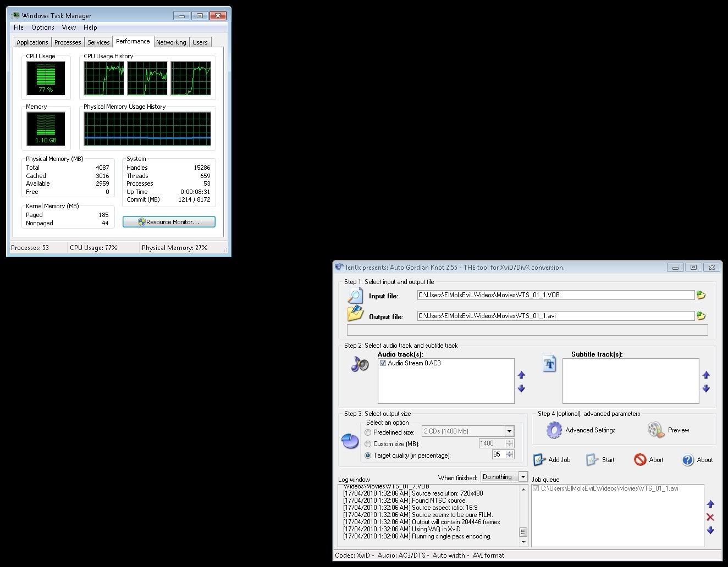Viewport: 728px width, 567px height.
Task: Click the Physical Memory Usage History graph
Action: [147, 129]
